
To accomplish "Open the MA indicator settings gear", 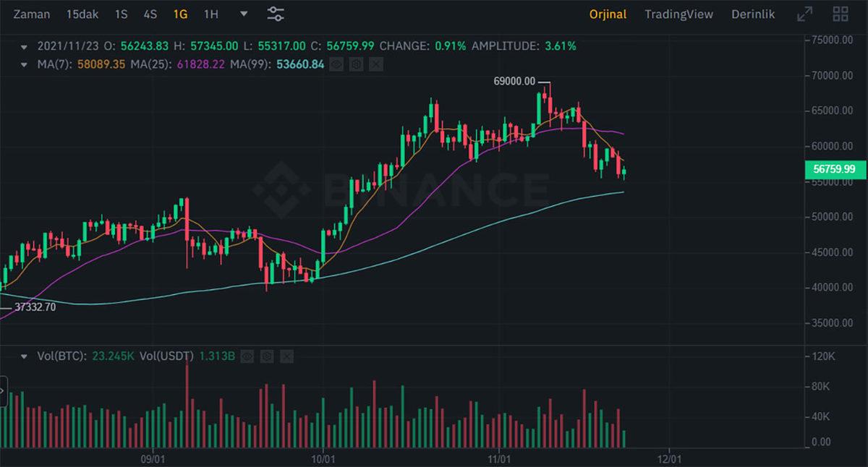I will 355,64.
